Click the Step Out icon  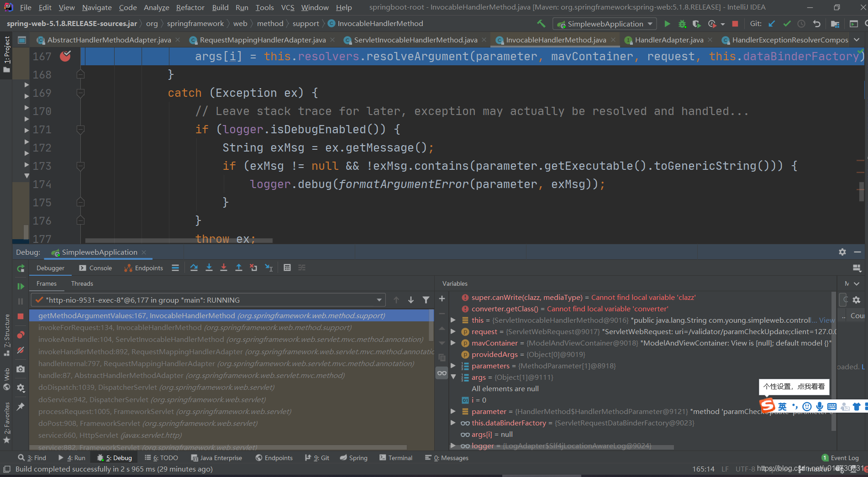tap(239, 268)
